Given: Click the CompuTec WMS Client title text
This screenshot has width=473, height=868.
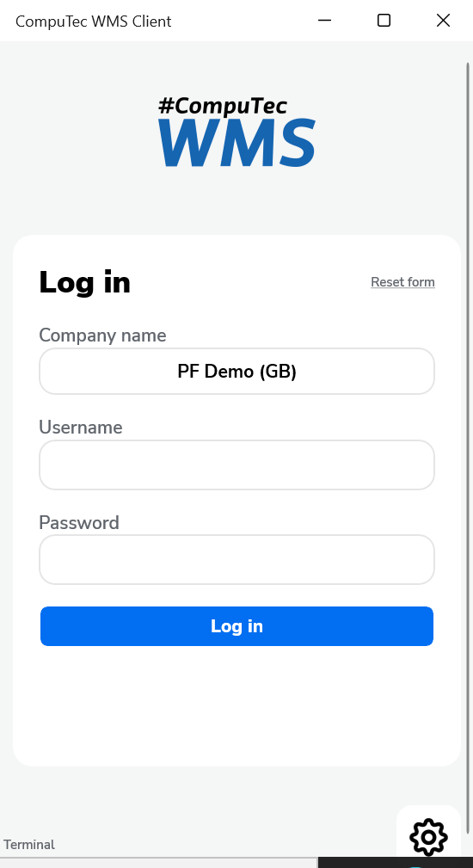Looking at the screenshot, I should tap(94, 21).
